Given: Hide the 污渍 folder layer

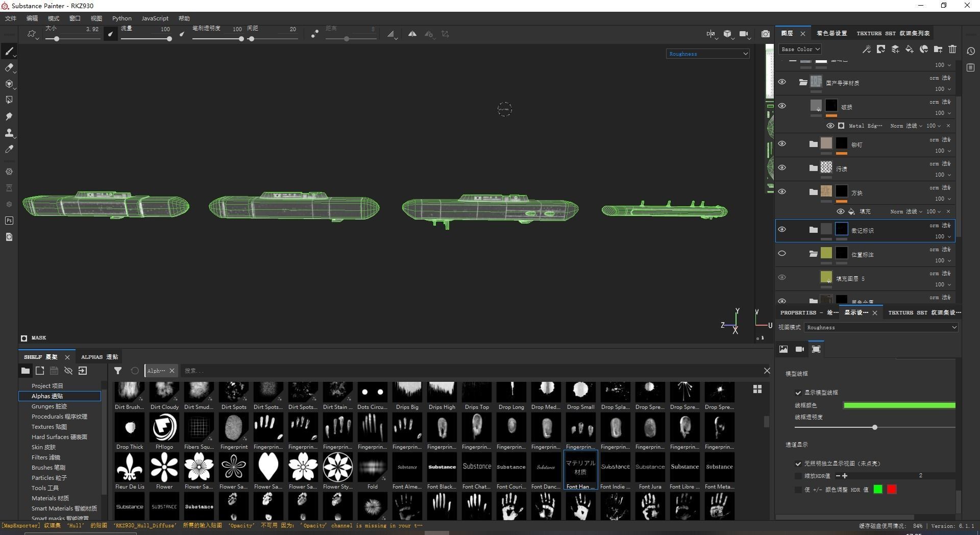Looking at the screenshot, I should click(x=782, y=168).
